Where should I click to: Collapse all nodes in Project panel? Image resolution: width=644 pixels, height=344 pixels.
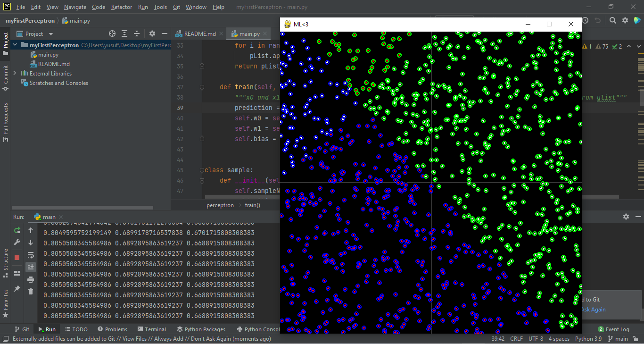click(137, 34)
